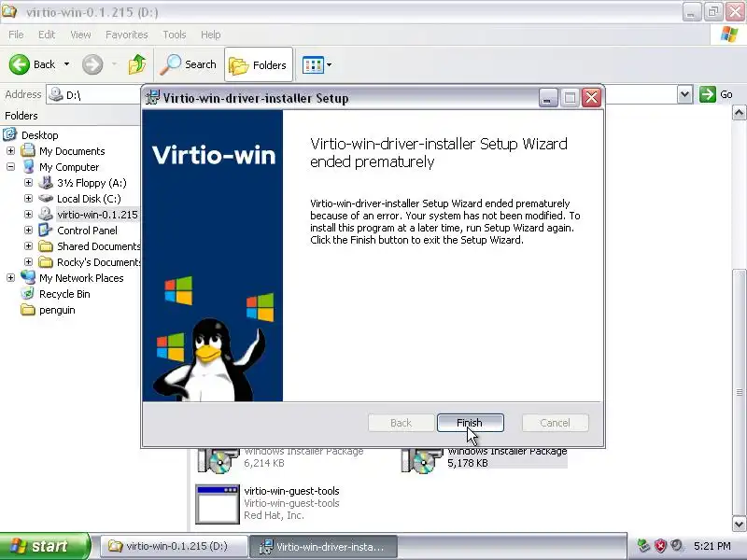Click the Address bar drive icon
The width and height of the screenshot is (747, 560).
point(56,94)
